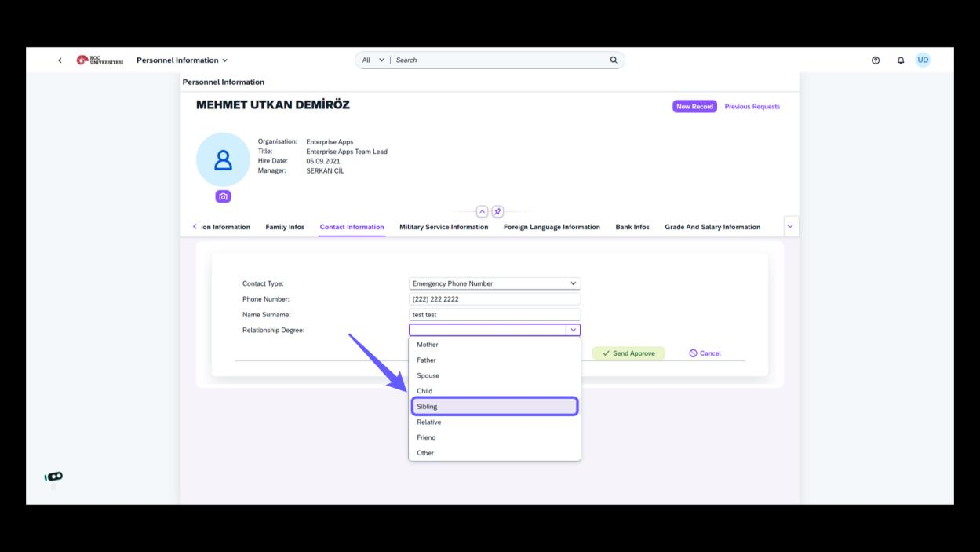Click the MEHMET UTKAN DEMİRÖZ heading
Screen dimensions: 980x552
click(x=273, y=105)
